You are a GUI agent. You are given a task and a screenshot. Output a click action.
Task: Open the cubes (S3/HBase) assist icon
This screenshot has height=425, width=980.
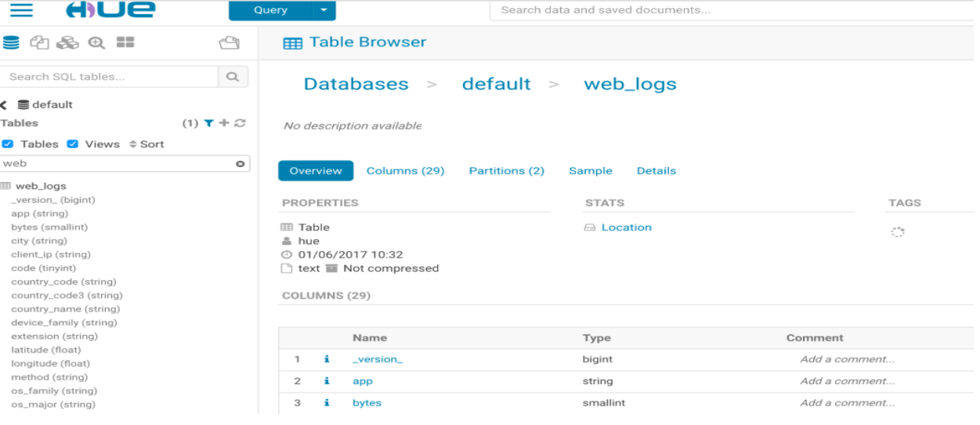[x=67, y=42]
